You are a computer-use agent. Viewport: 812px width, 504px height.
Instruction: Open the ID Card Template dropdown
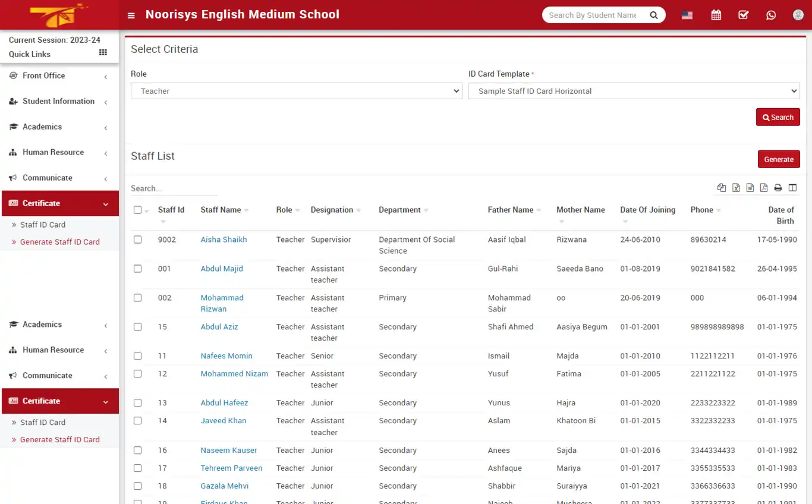click(x=634, y=91)
